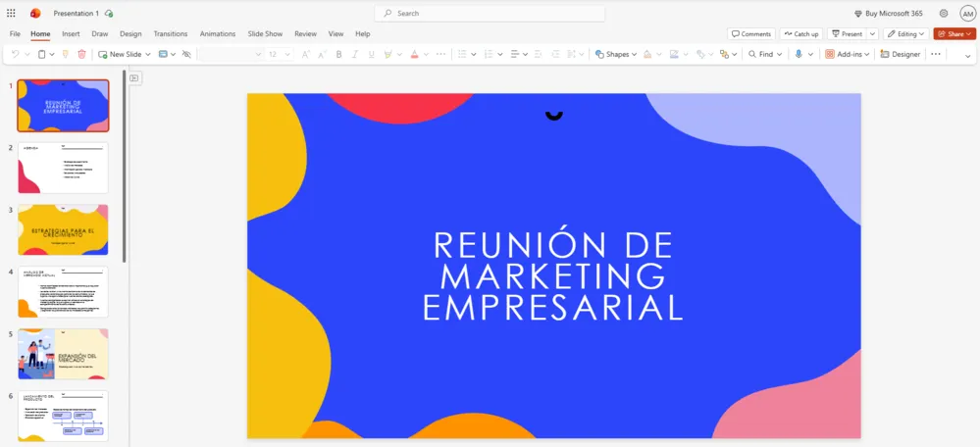Image resolution: width=980 pixels, height=447 pixels.
Task: Click the text alignment icon
Action: tap(515, 54)
